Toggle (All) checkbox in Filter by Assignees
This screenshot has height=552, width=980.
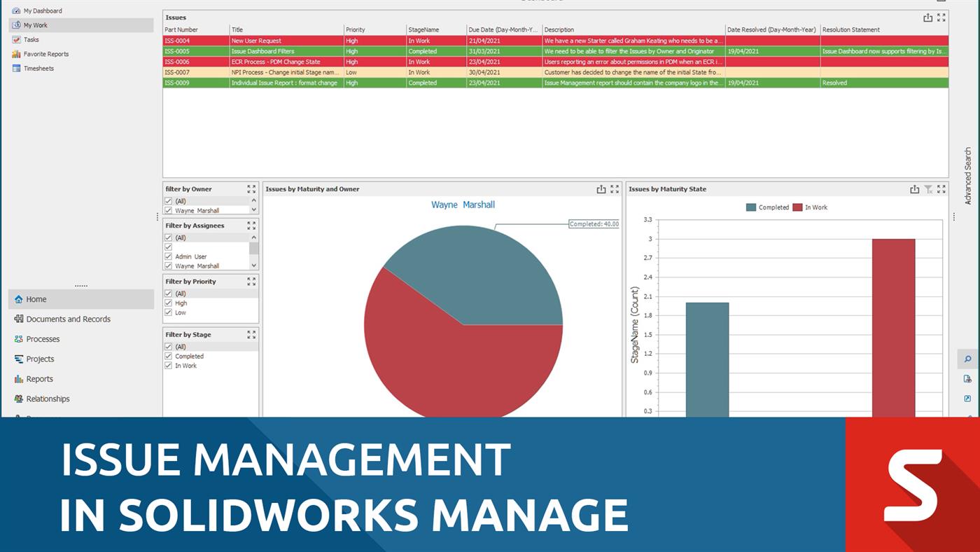168,237
